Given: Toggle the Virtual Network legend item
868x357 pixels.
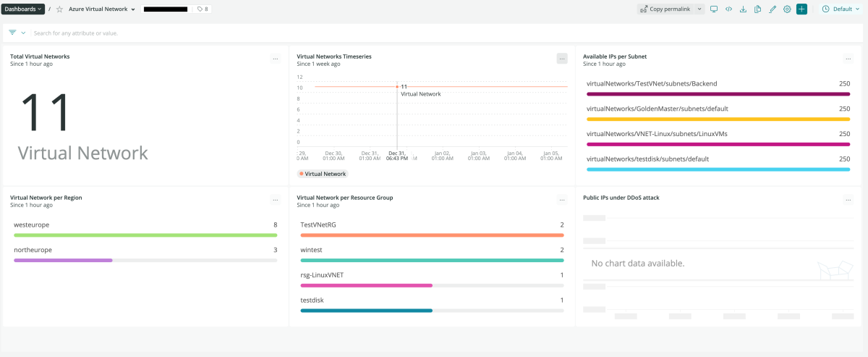Looking at the screenshot, I should coord(323,174).
